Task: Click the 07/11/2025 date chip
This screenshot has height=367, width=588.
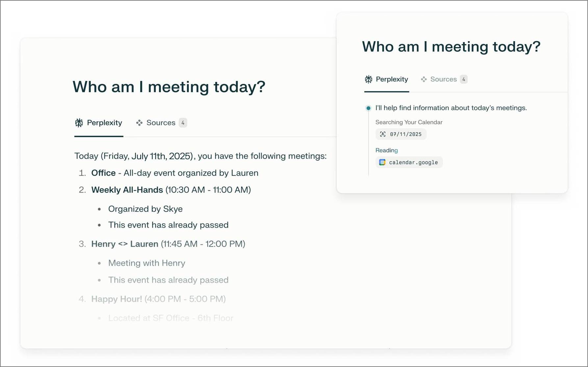Action: coord(401,134)
